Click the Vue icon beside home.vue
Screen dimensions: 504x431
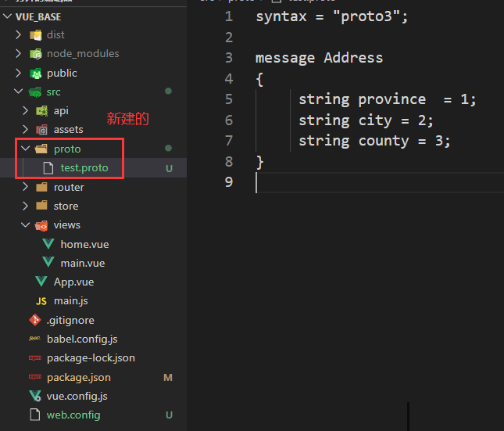click(48, 244)
